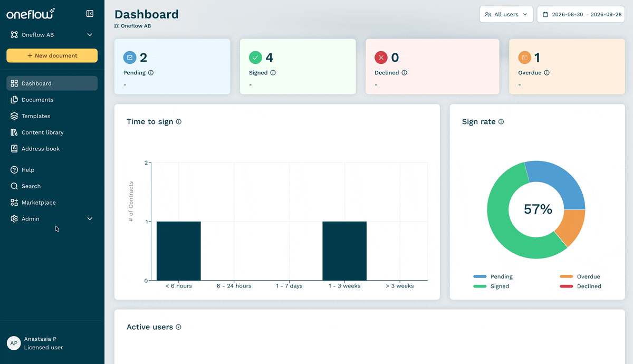Click the New document button
633x364 pixels.
[52, 55]
